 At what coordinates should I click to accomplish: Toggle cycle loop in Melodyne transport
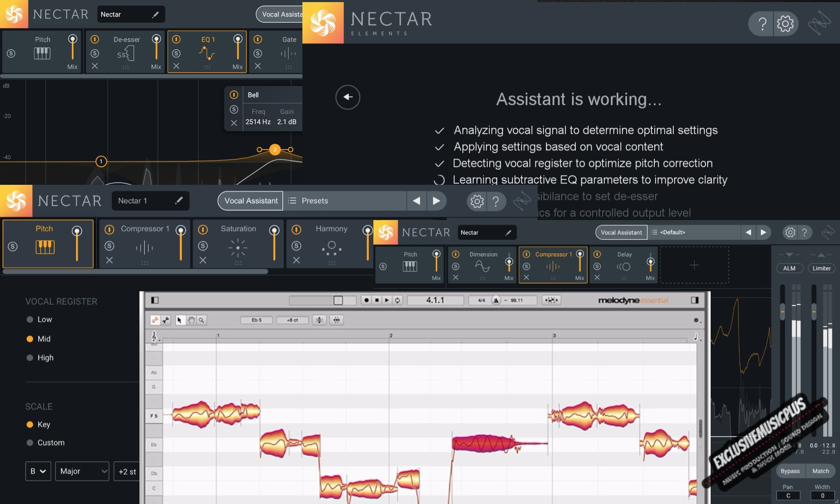[x=397, y=300]
